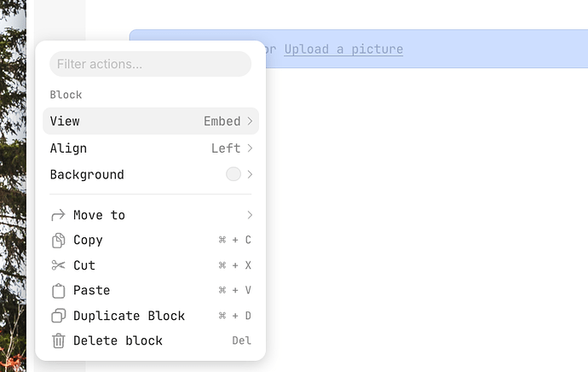The height and width of the screenshot is (372, 588).
Task: Choose View menu entry
Action: tap(151, 121)
